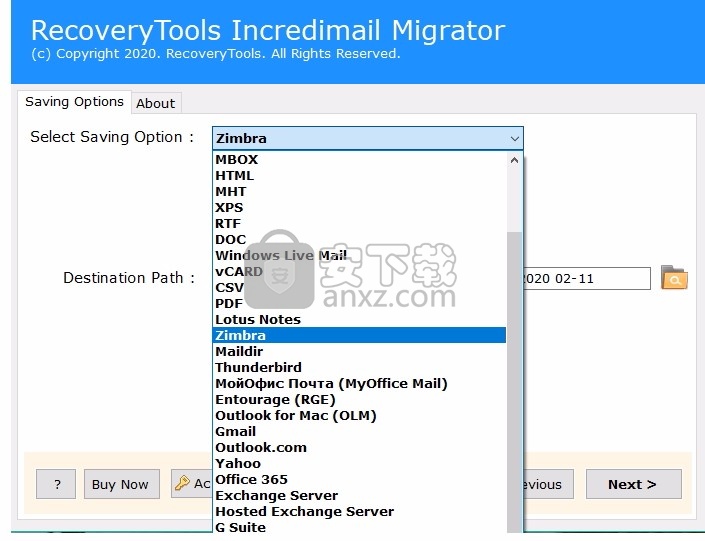Choose vCARD from the list
This screenshot has width=705, height=541.
click(359, 271)
